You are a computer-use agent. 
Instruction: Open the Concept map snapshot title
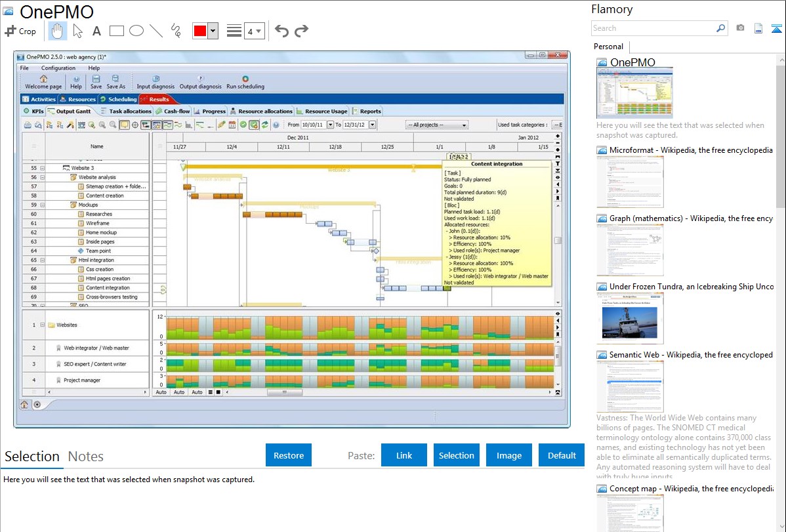(692, 489)
